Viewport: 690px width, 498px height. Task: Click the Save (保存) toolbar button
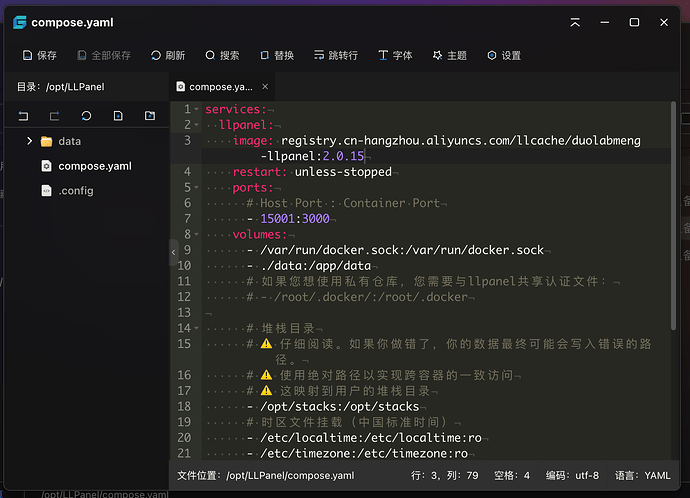point(40,55)
